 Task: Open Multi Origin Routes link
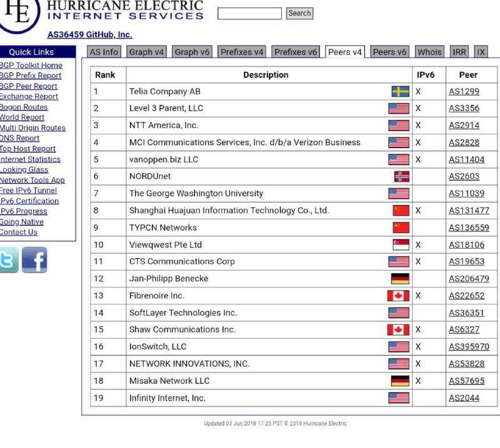click(32, 128)
